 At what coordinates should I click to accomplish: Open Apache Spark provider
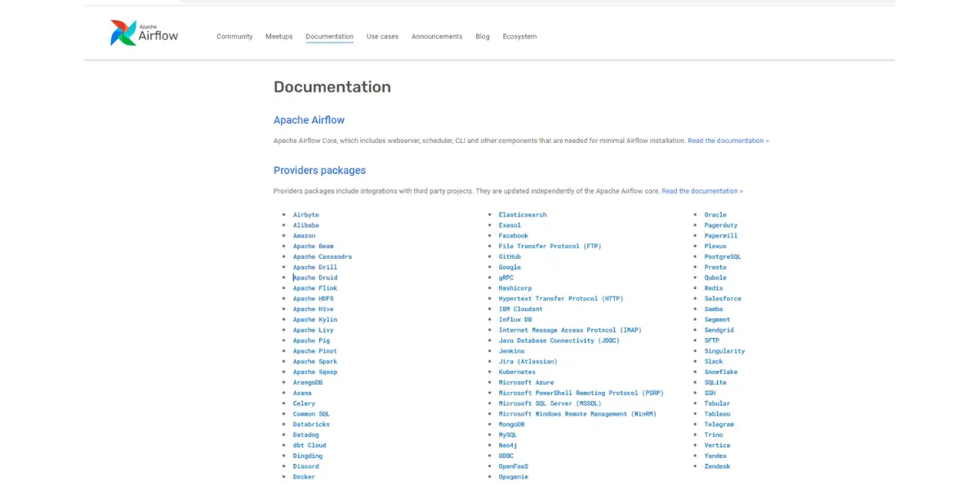point(315,362)
